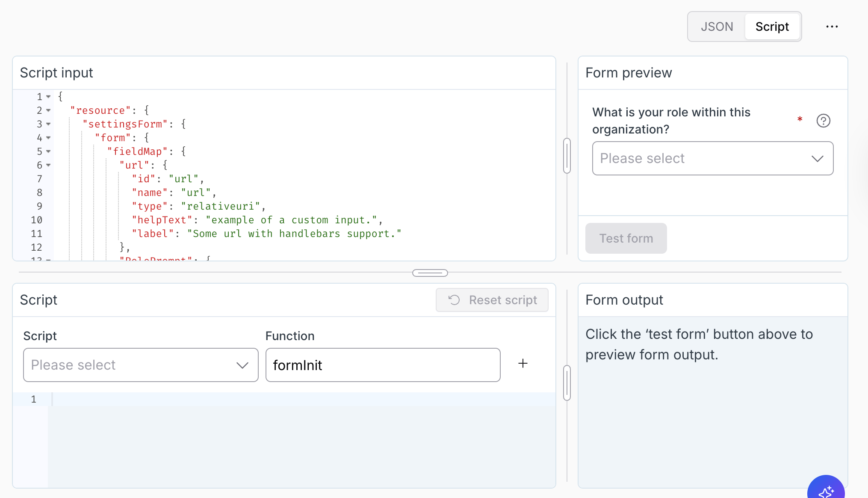Screen dimensions: 868x498
Task: Click the vertical splitter handle beside Script input
Action: (x=567, y=156)
